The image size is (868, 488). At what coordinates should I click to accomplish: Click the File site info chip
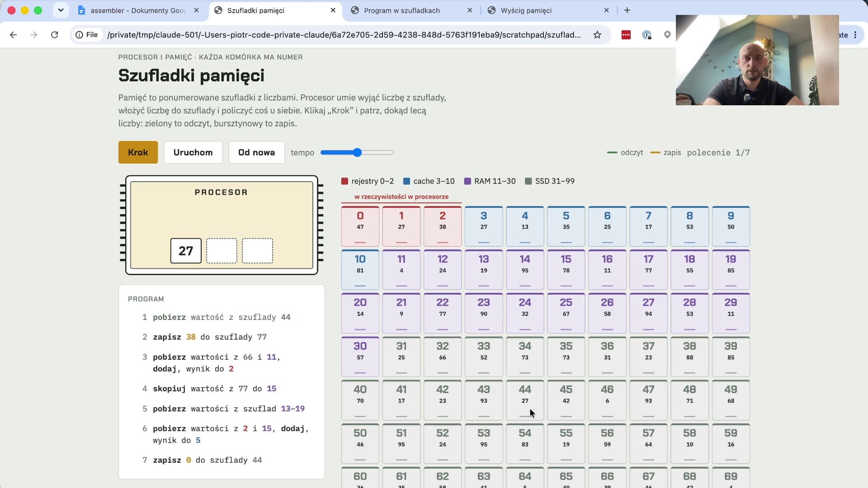(86, 35)
